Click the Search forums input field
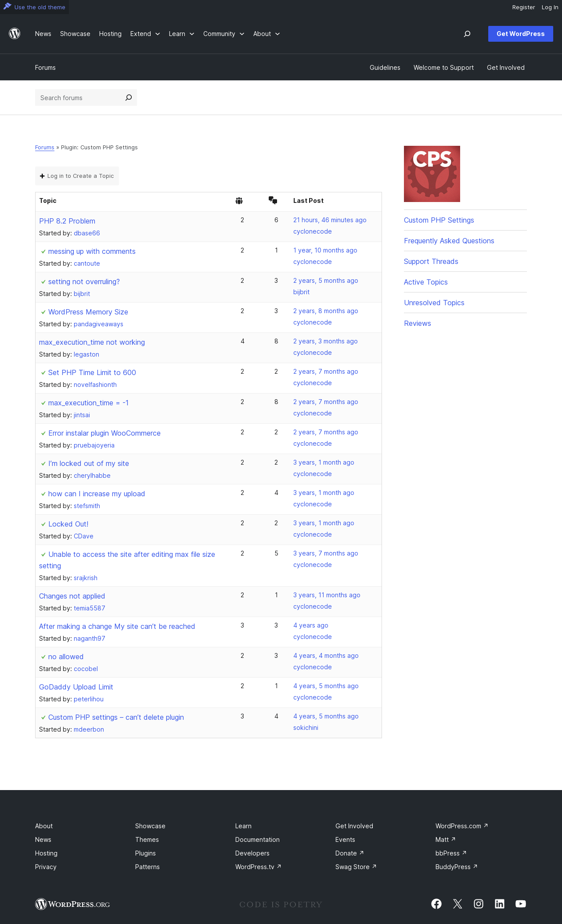Viewport: 562px width, 924px height. pyautogui.click(x=79, y=97)
